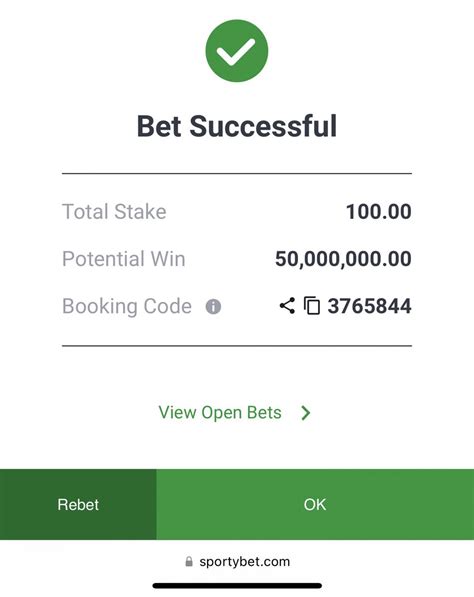Tap the Total Stake label

tap(114, 212)
